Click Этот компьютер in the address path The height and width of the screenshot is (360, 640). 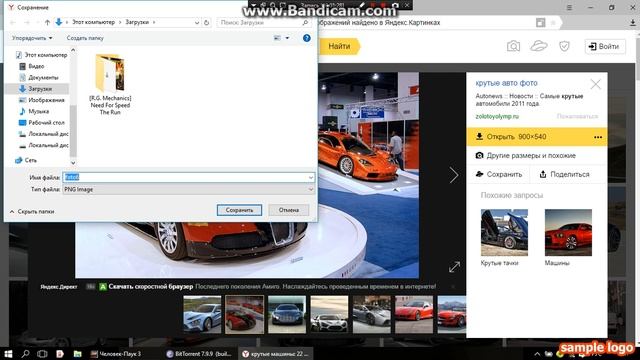[93, 22]
